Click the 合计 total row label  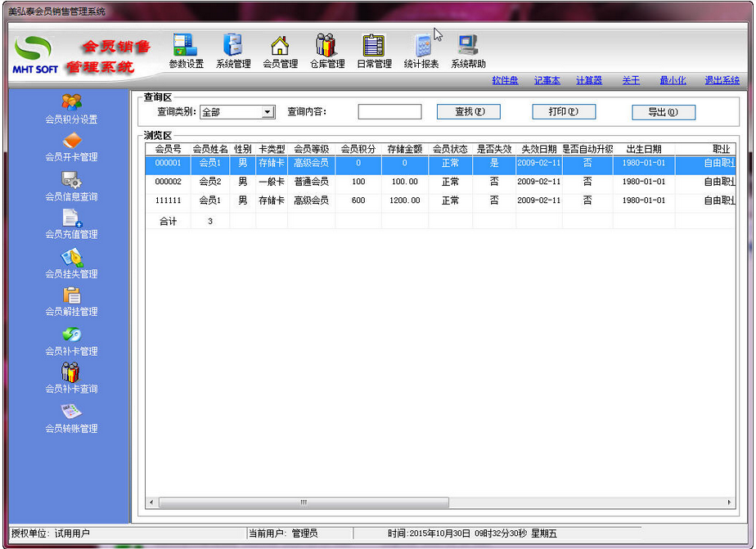[x=168, y=221]
